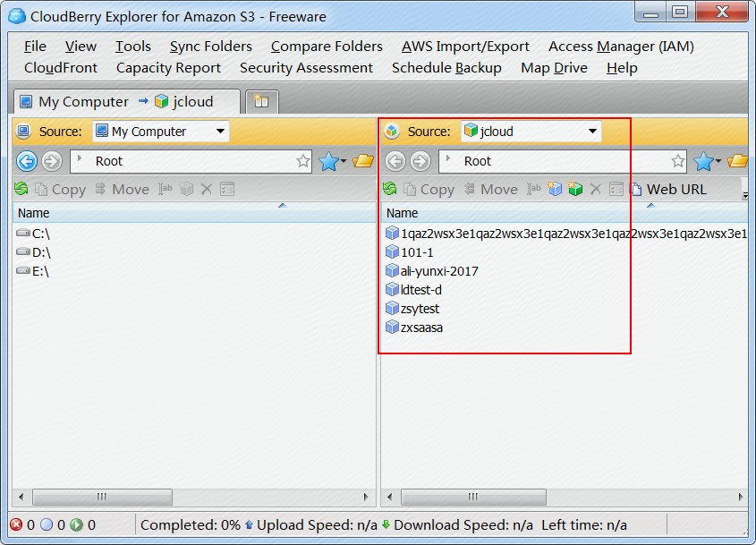The image size is (756, 545).
Task: Expand Root path arrow in jcloud pane
Action: coord(448,158)
